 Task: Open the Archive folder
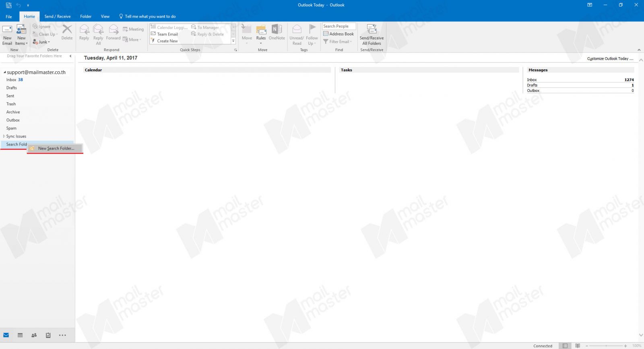pos(13,112)
